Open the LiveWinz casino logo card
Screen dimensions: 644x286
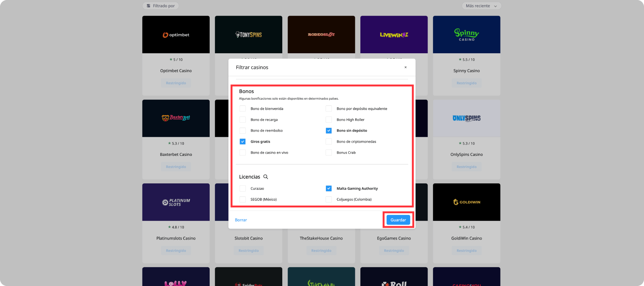pos(394,35)
